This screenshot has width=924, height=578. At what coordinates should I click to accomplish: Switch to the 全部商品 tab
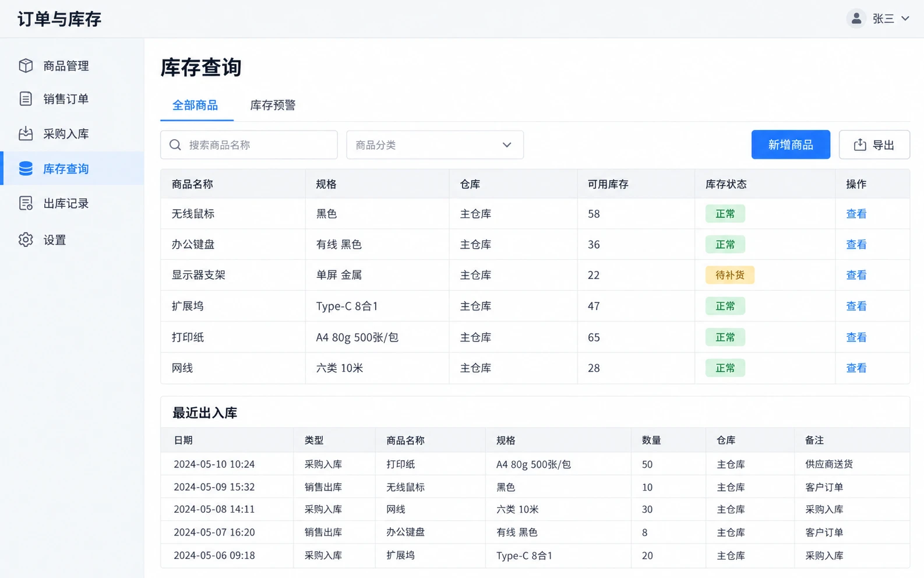[195, 105]
